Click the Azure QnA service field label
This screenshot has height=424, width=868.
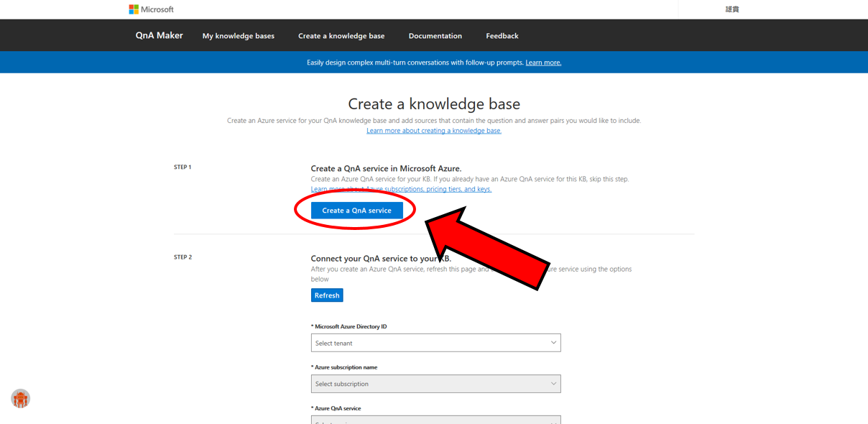336,408
